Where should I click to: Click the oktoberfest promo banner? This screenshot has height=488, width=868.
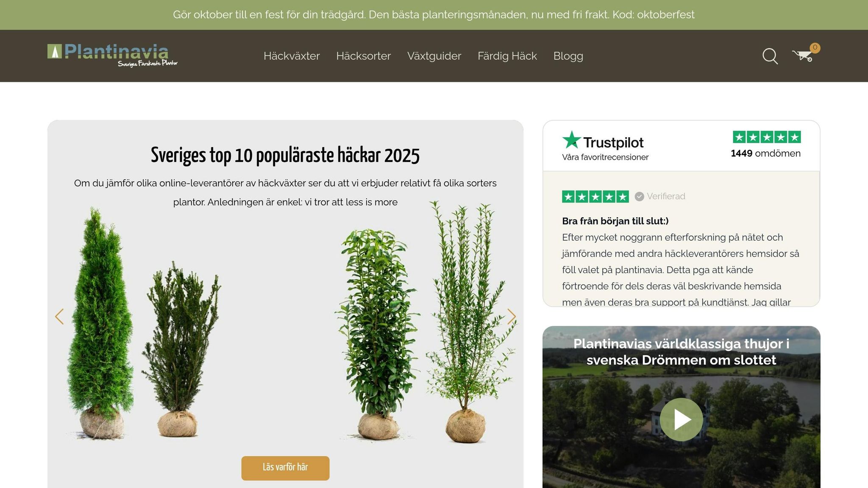(x=434, y=15)
